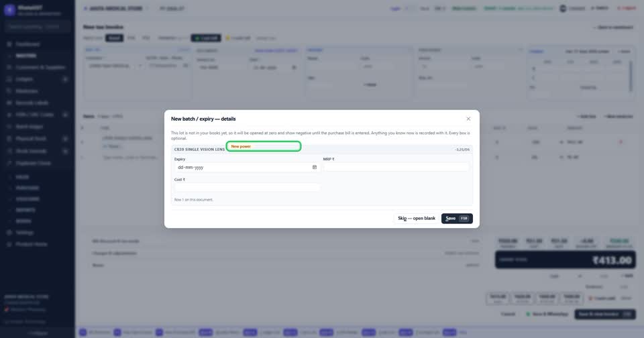This screenshot has height=338, width=644.
Task: Click the 'CR39 SINGLE VISION LENS' item name
Action: 199,150
